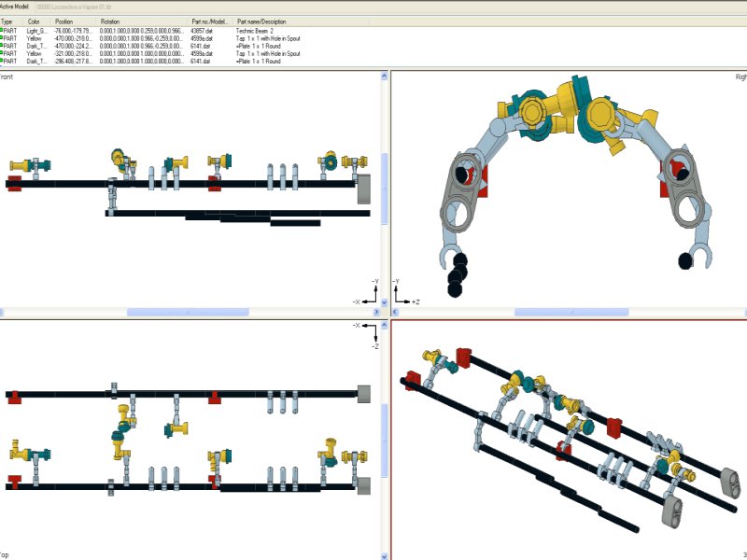Click the Front view's horizontal scroll-right arrow

[x=376, y=312]
